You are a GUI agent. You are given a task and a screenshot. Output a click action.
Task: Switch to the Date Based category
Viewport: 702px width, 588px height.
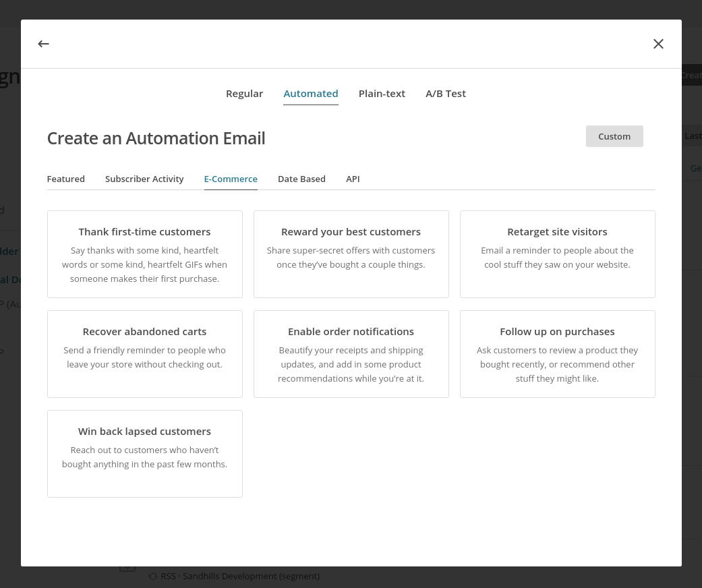click(x=301, y=179)
